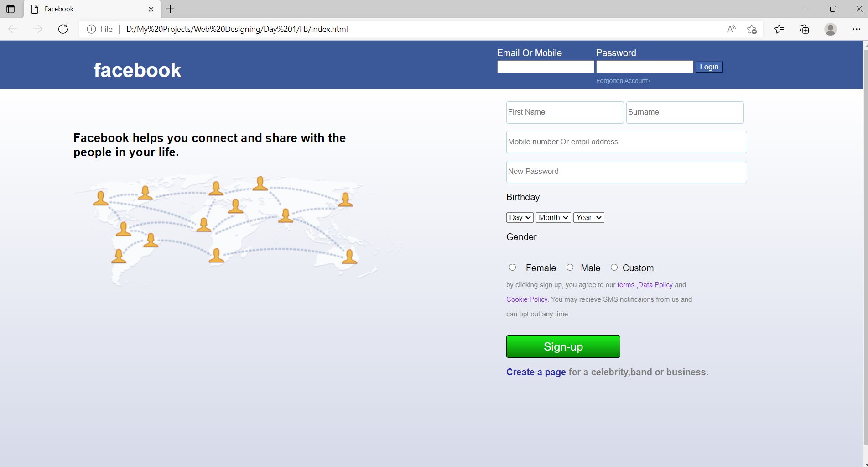Viewport: 868px width, 467px height.
Task: Follow the Create a page link
Action: click(536, 372)
